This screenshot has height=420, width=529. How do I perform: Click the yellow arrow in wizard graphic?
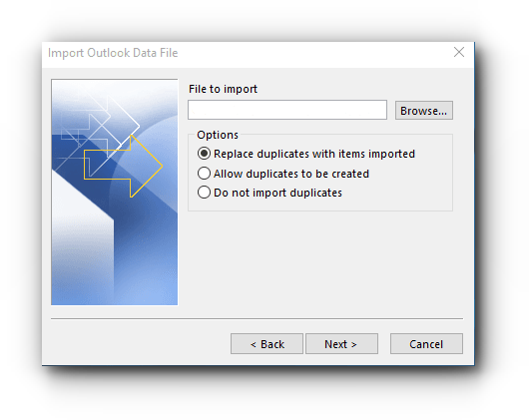(x=123, y=167)
